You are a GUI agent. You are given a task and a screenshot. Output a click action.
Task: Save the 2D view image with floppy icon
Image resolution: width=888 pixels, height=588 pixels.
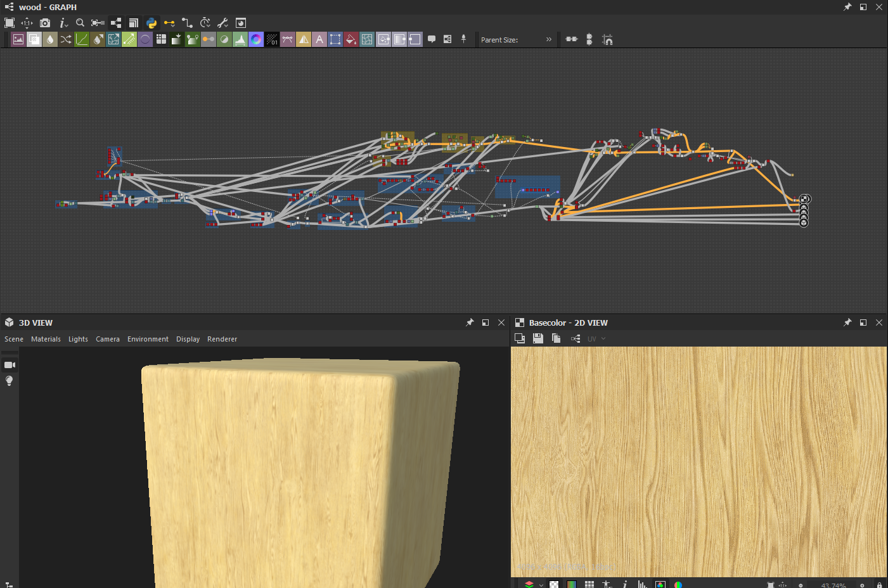tap(537, 338)
